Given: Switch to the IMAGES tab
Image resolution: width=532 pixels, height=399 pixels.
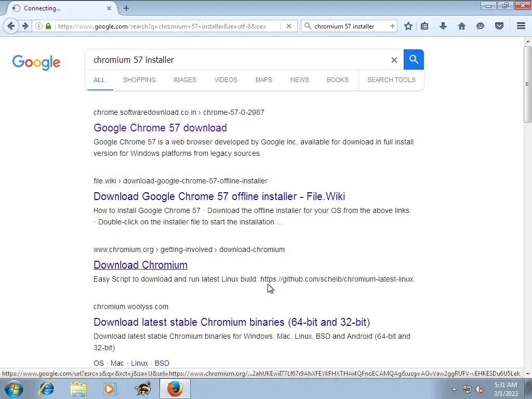Looking at the screenshot, I should [185, 80].
